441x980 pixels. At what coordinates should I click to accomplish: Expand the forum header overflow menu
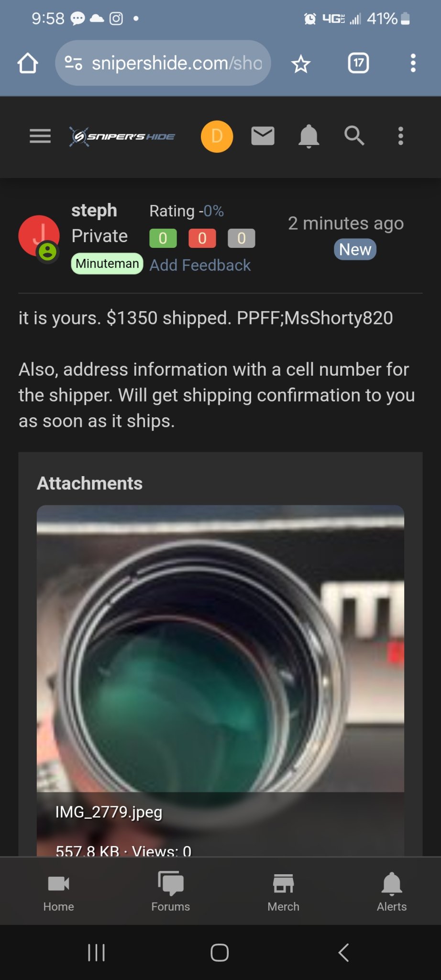[401, 136]
